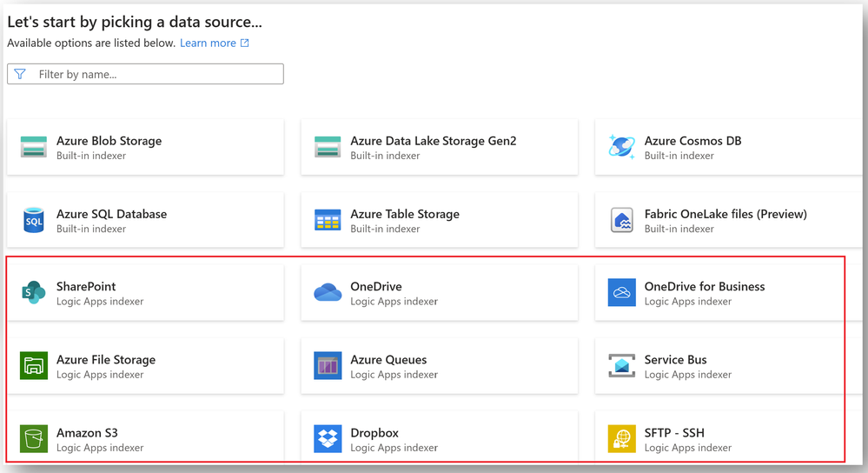Select the Azure Queues icon

[x=328, y=365]
